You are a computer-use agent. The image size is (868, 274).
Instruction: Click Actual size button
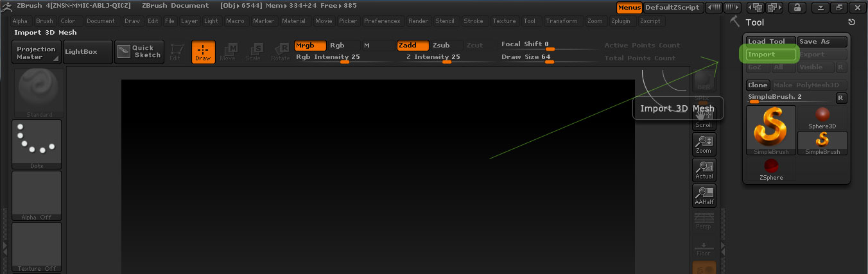coord(704,170)
